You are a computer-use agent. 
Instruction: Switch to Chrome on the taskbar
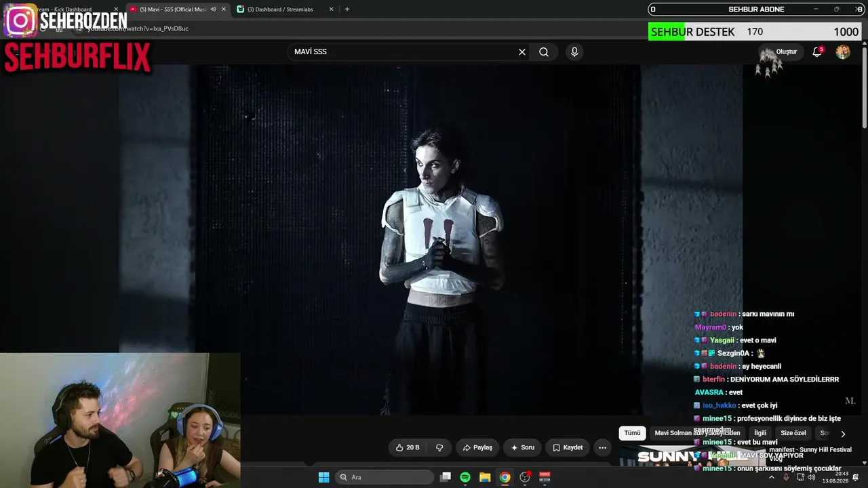tap(505, 477)
